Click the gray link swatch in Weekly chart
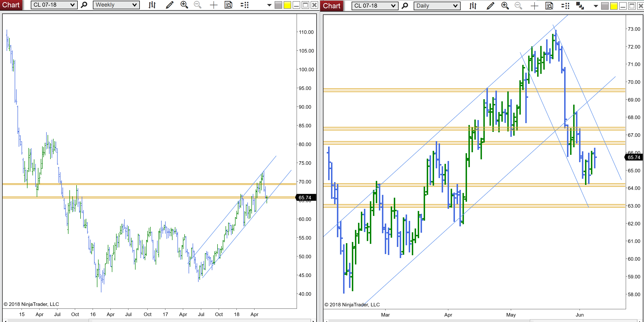This screenshot has height=322, width=644. pyautogui.click(x=278, y=5)
